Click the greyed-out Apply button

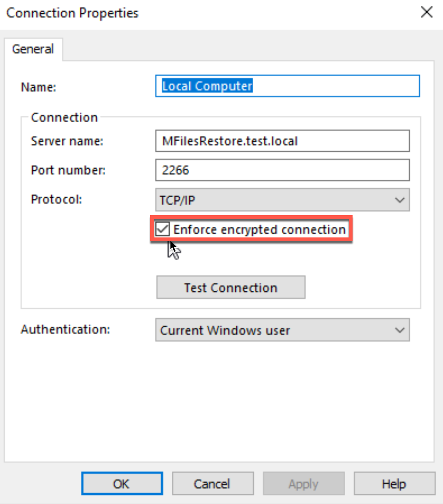(x=304, y=484)
